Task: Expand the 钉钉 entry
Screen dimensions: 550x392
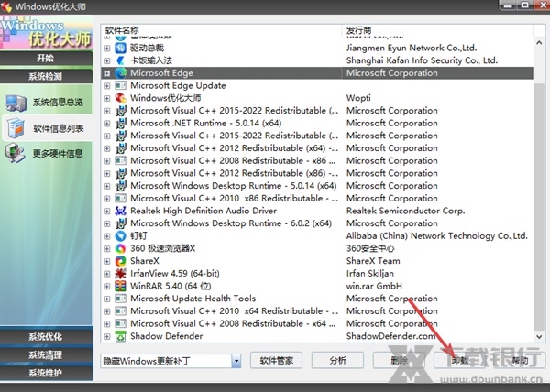Action: coord(107,236)
